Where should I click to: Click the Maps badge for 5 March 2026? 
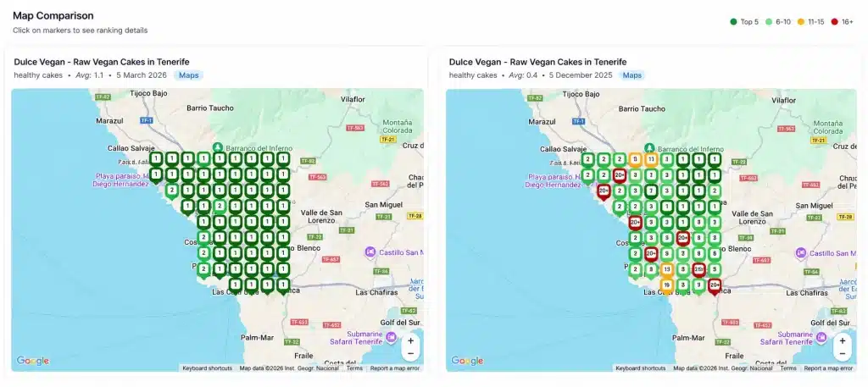tap(189, 75)
